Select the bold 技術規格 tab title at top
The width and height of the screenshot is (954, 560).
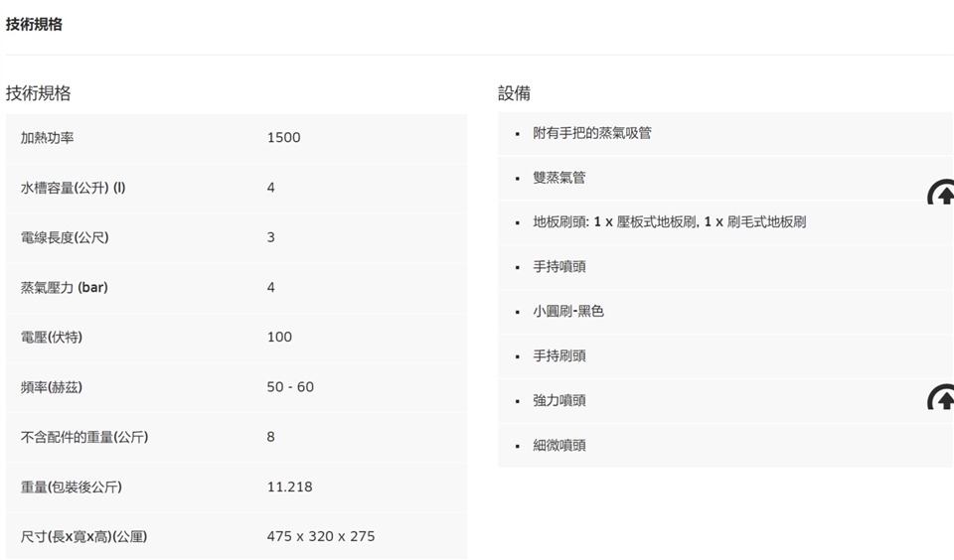[34, 25]
